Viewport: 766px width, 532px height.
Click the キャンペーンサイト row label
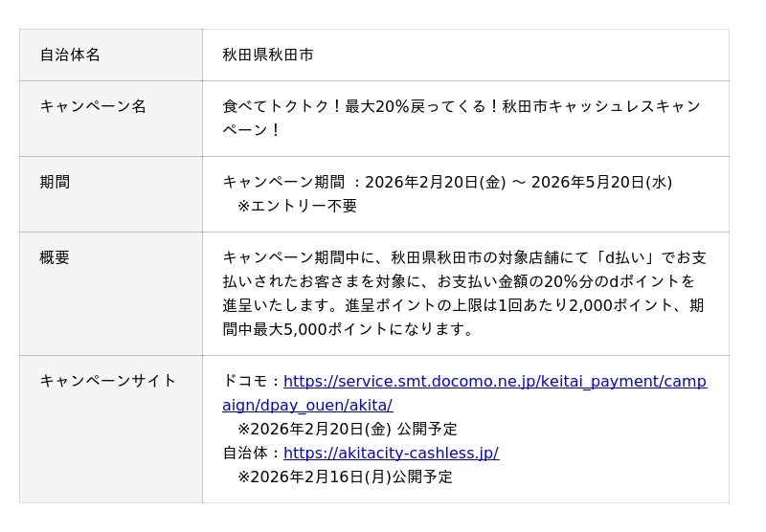tap(108, 381)
